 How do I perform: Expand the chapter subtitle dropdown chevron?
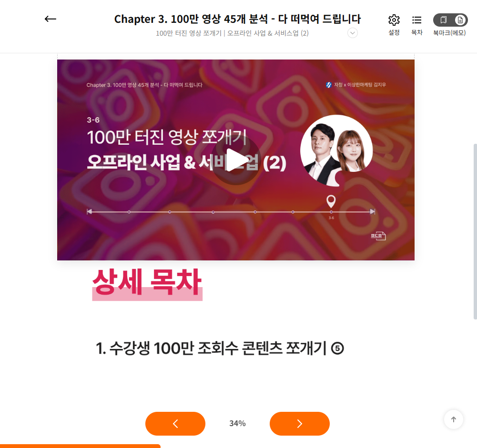353,33
